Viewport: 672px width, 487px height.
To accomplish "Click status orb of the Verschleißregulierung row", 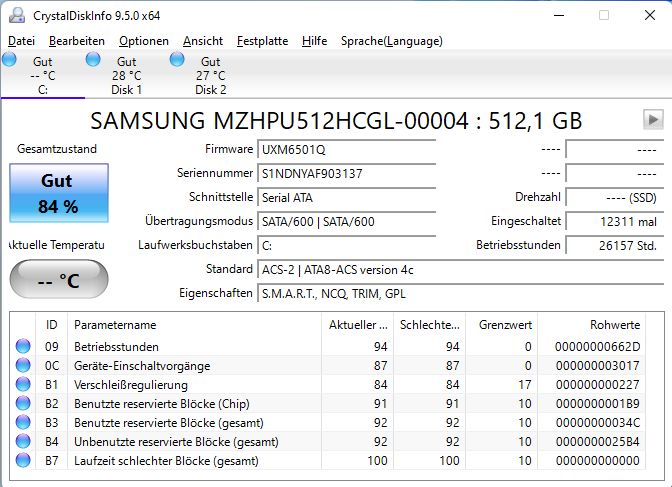I will [x=23, y=384].
